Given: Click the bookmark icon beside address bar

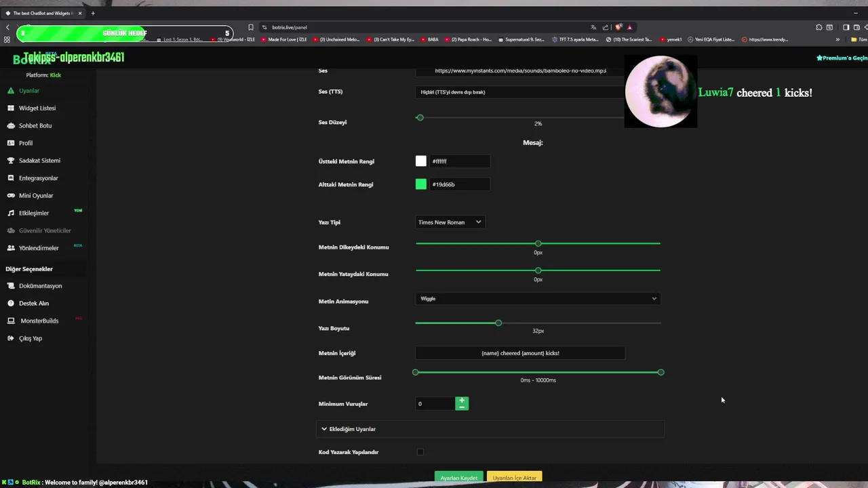Looking at the screenshot, I should (251, 27).
